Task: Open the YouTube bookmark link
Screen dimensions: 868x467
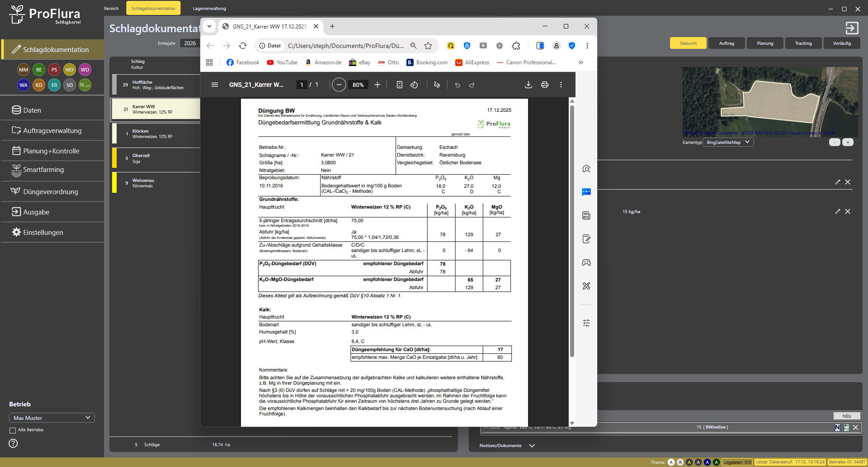Action: coord(282,62)
